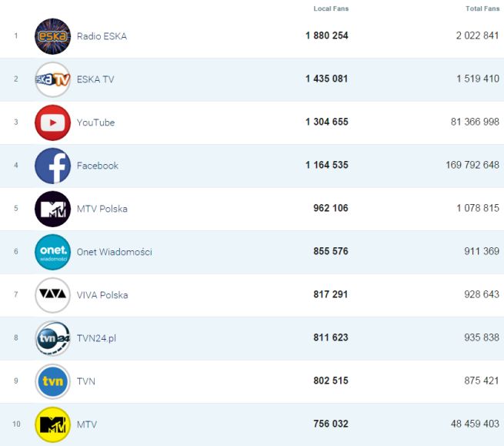Sort by the Total Fans column header
The width and height of the screenshot is (504, 446).
point(482,8)
